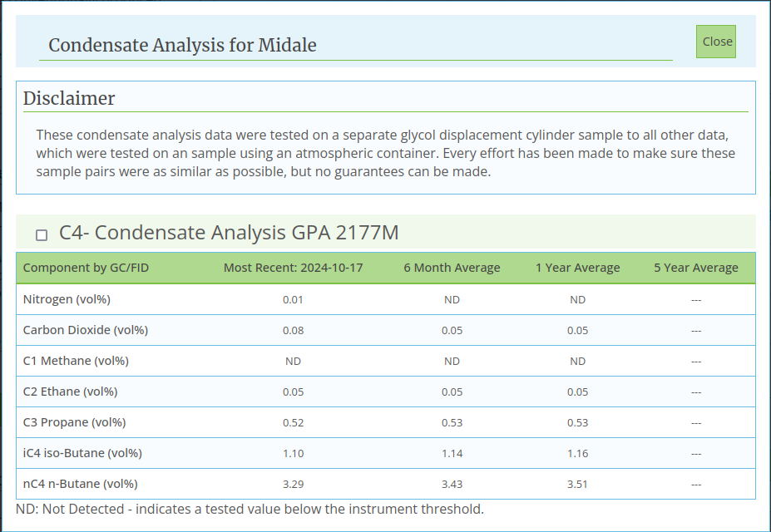
Task: Click the 1 Year Average iso-Butane value 1.16
Action: (578, 453)
